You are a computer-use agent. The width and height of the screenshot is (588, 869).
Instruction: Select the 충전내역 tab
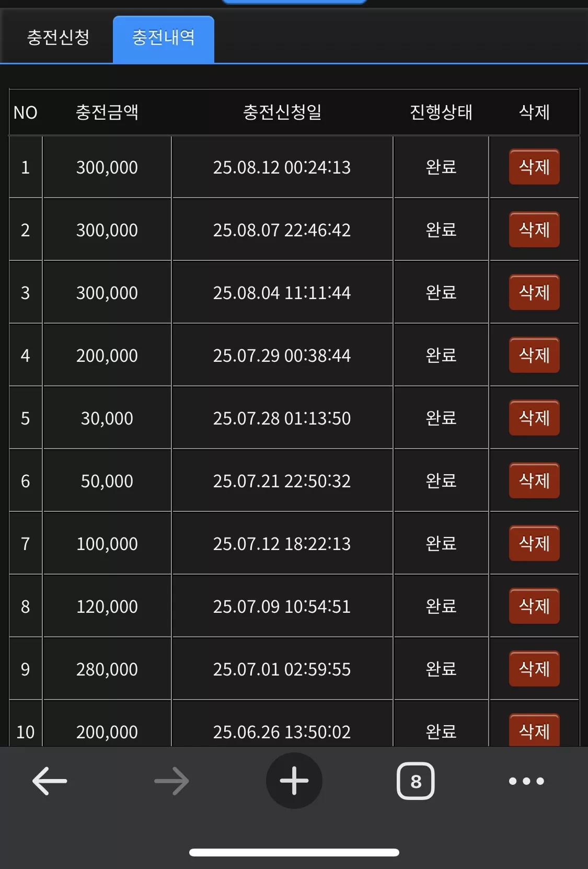click(164, 38)
